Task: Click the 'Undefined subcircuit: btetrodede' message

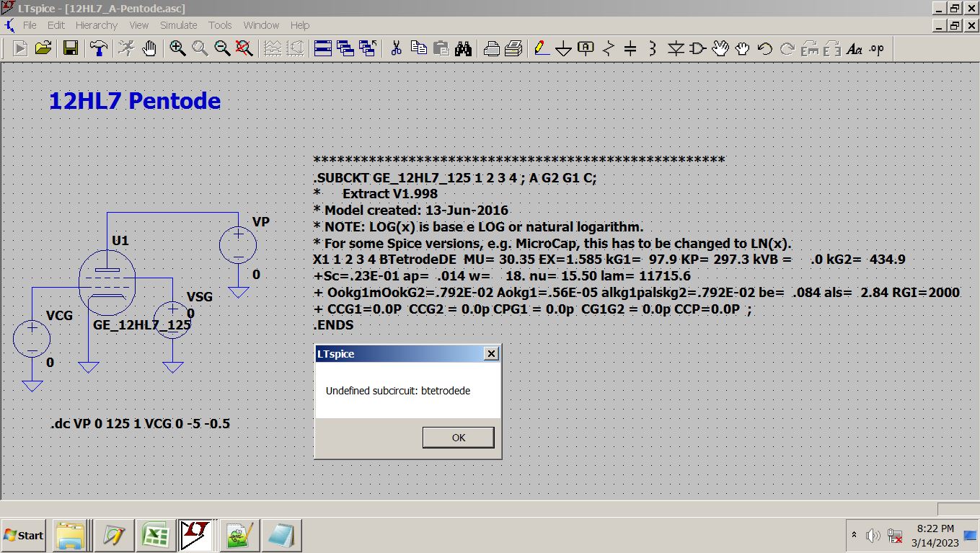Action: (398, 391)
